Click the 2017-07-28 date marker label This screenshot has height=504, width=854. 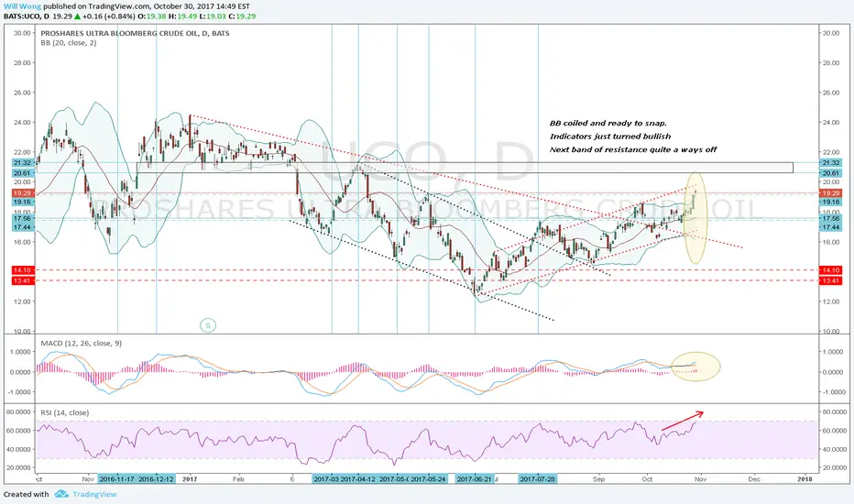[x=538, y=479]
